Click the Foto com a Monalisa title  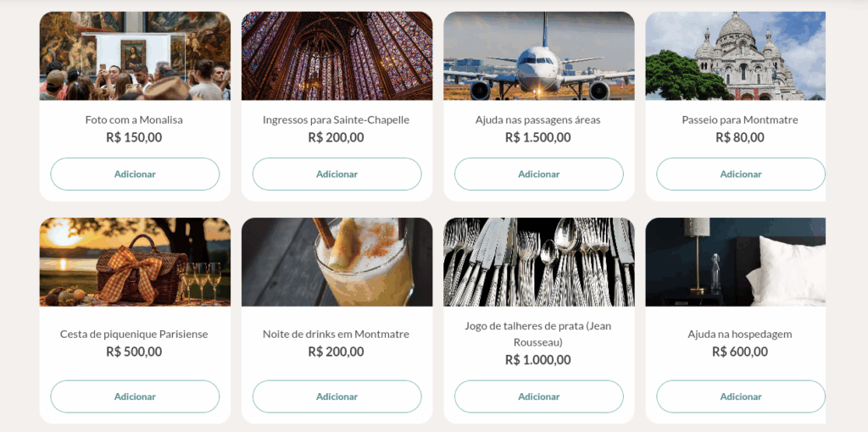(134, 120)
